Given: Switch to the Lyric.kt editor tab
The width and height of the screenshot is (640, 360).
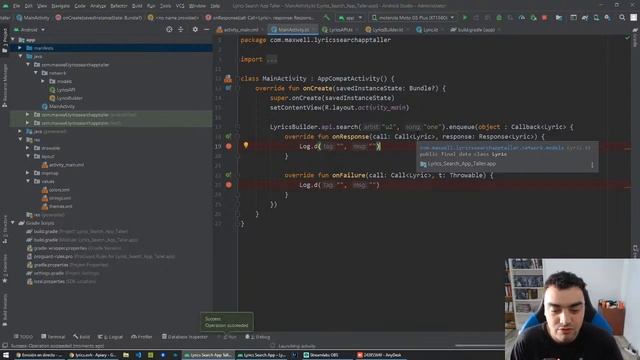Looking at the screenshot, I should pyautogui.click(x=429, y=30).
